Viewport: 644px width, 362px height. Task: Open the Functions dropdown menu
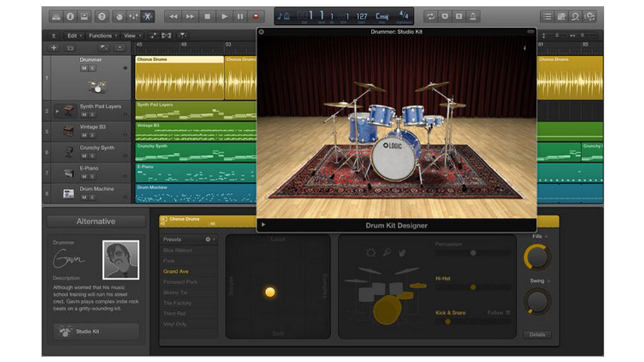coord(102,35)
